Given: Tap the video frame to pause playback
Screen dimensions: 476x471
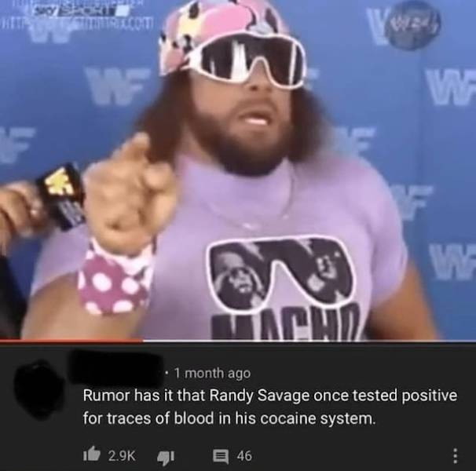Looking at the screenshot, I should 238,170.
